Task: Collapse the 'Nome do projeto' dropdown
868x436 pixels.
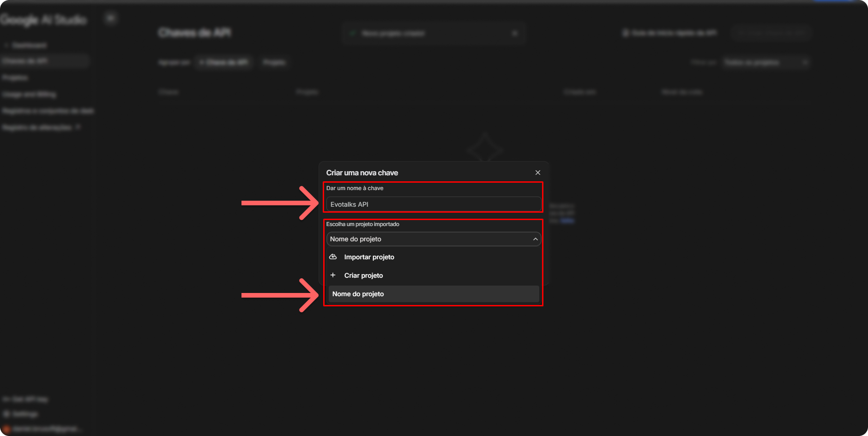Action: click(433, 239)
